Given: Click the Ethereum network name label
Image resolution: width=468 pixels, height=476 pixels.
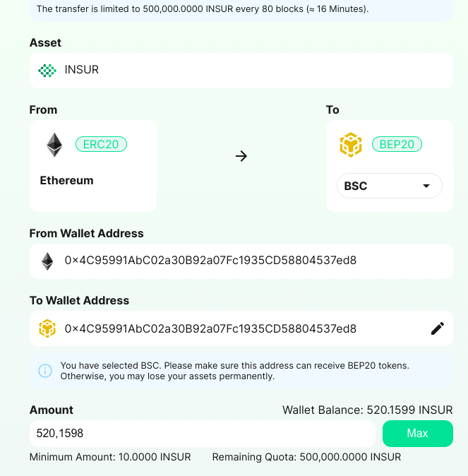Looking at the screenshot, I should tap(67, 181).
